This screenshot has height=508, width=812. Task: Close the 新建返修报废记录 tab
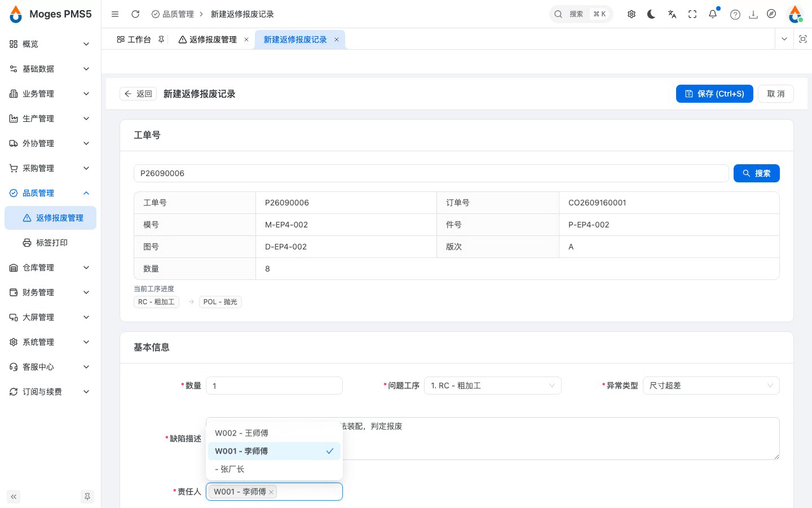337,40
